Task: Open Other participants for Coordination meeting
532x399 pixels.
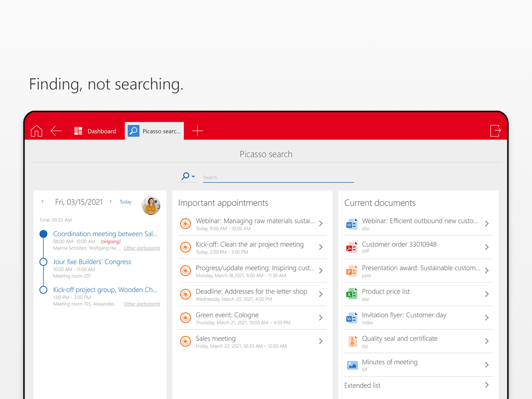Action: 142,248
